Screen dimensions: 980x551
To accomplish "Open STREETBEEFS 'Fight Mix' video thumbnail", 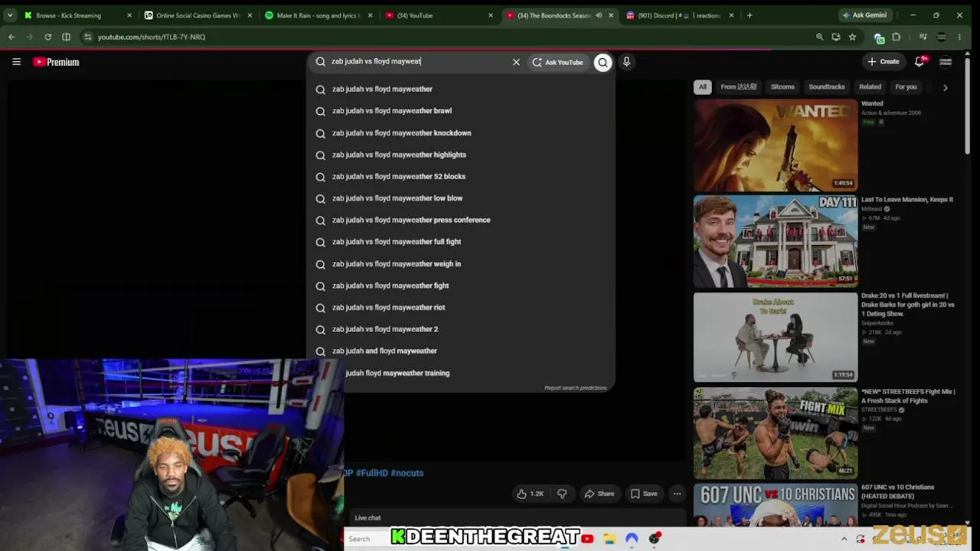I will 776,433.
